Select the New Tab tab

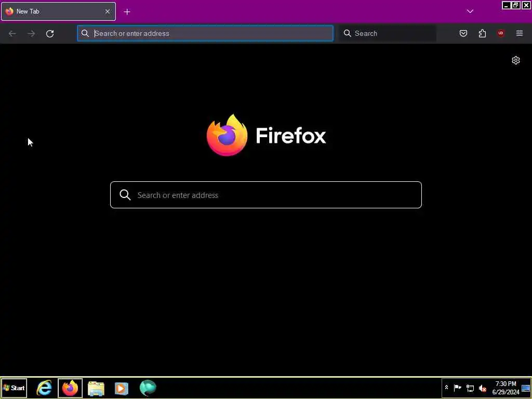point(58,11)
